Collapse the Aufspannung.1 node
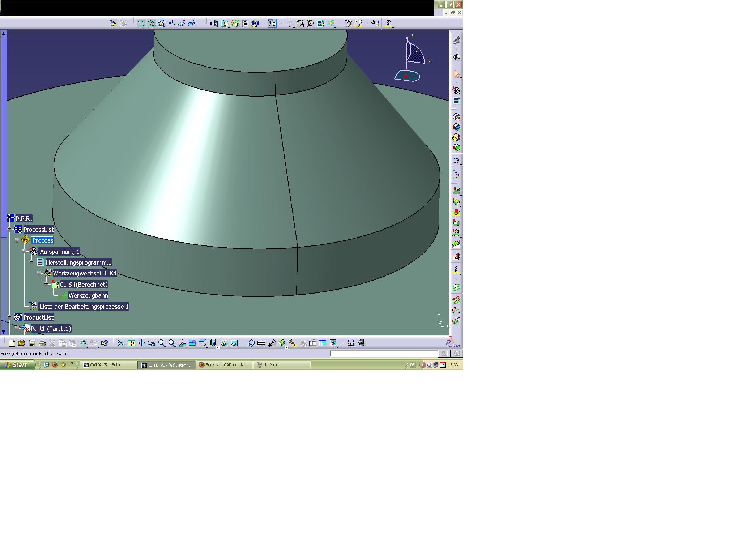The image size is (750, 560). 24,251
